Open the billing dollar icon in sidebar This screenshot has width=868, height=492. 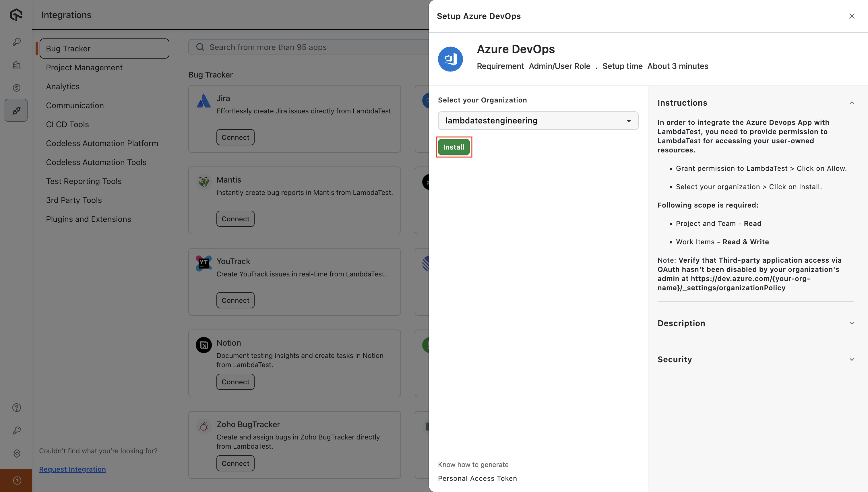coord(16,88)
